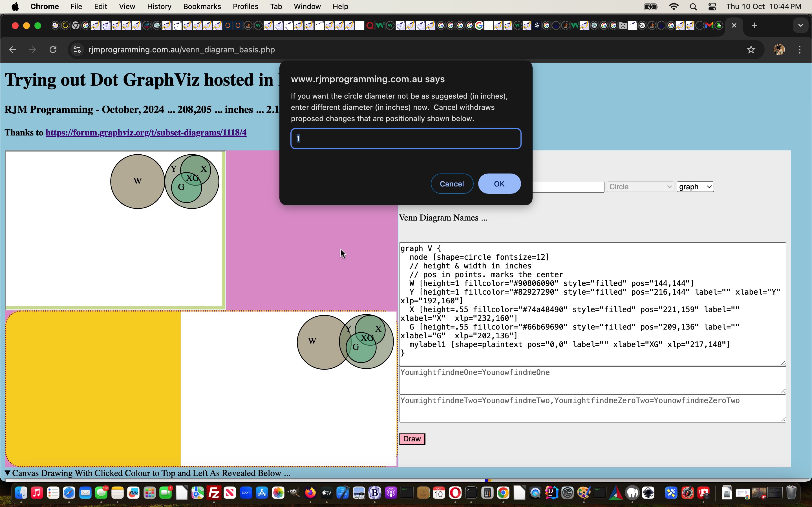Click the Cancel button in dialog
Screen dimensions: 812x507
pos(452,183)
